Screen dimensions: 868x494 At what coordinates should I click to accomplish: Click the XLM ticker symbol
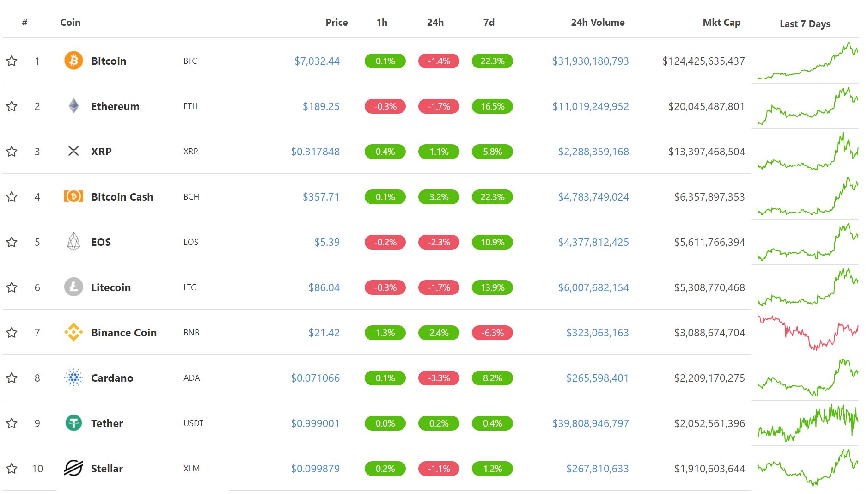coord(192,468)
